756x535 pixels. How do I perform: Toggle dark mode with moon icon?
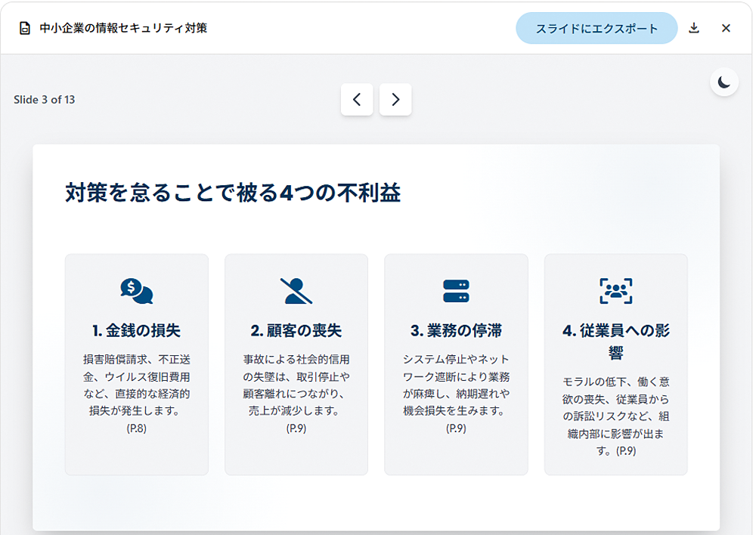click(724, 82)
